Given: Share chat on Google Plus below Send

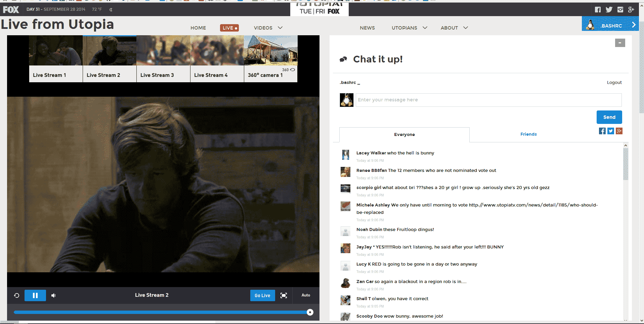Looking at the screenshot, I should pyautogui.click(x=619, y=131).
